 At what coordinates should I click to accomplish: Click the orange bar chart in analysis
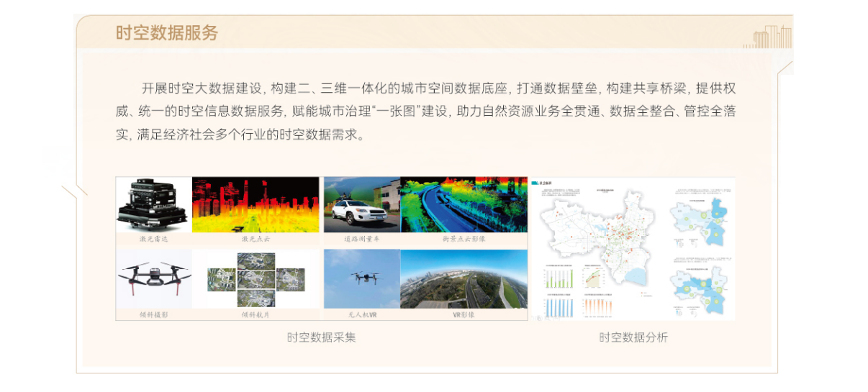pyautogui.click(x=597, y=306)
